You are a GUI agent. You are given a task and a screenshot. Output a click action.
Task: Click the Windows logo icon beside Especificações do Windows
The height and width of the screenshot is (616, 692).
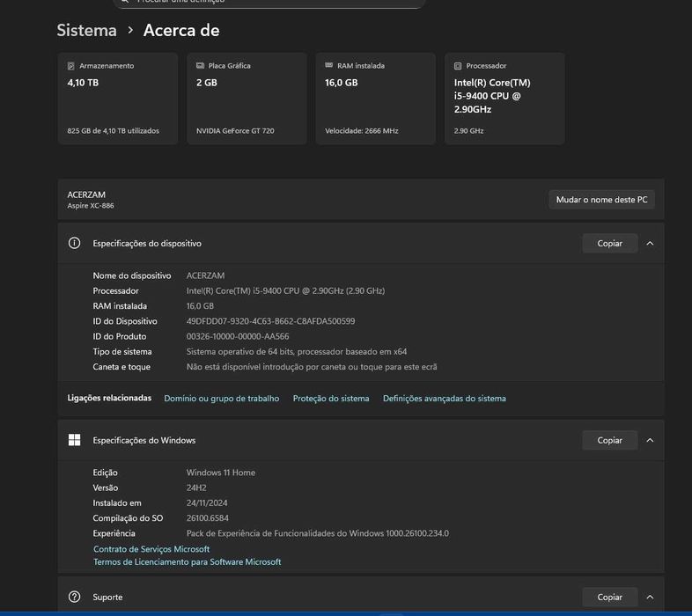[74, 440]
